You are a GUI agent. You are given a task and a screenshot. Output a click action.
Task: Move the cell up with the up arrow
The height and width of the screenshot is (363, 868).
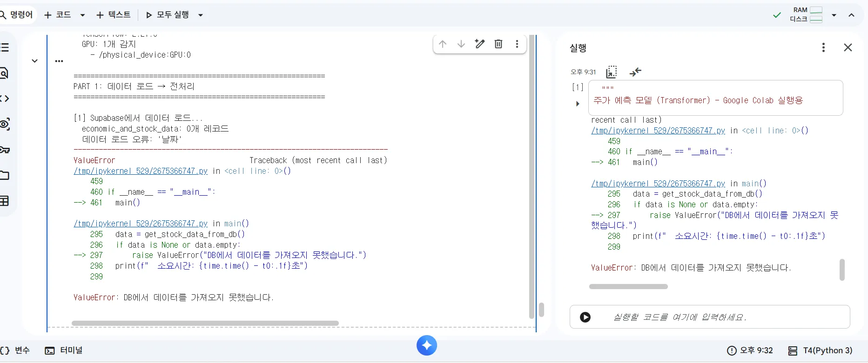(x=443, y=44)
